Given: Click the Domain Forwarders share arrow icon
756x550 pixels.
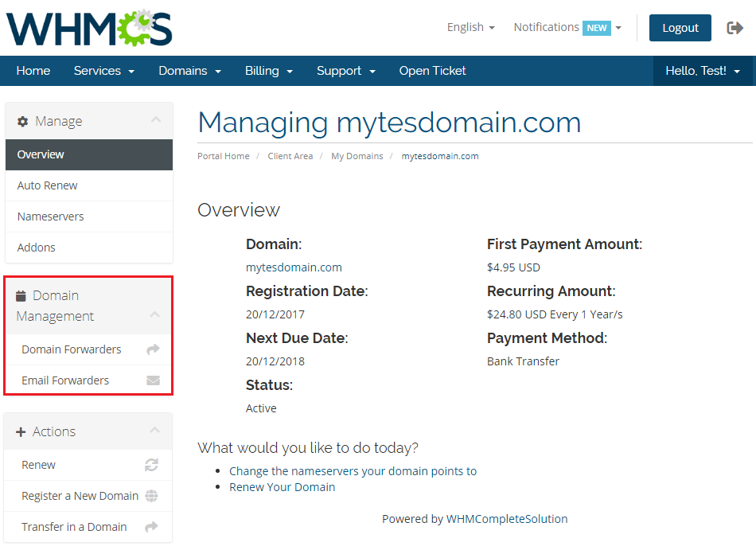Looking at the screenshot, I should [153, 349].
